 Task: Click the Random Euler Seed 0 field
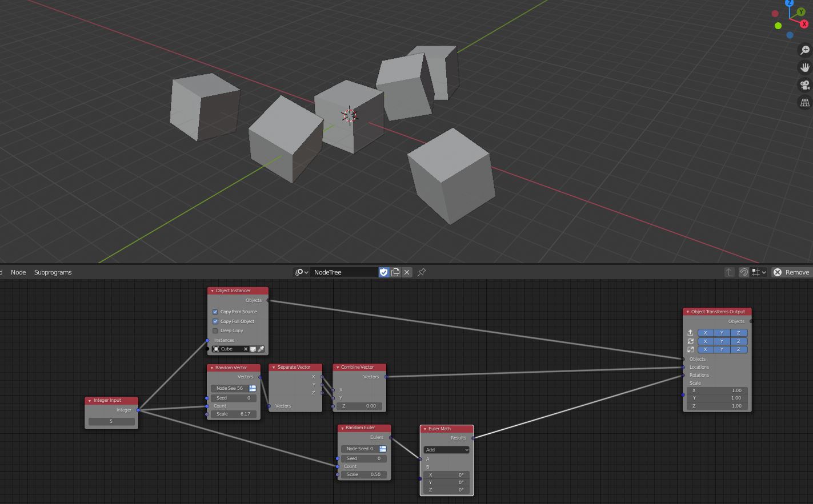coord(364,458)
